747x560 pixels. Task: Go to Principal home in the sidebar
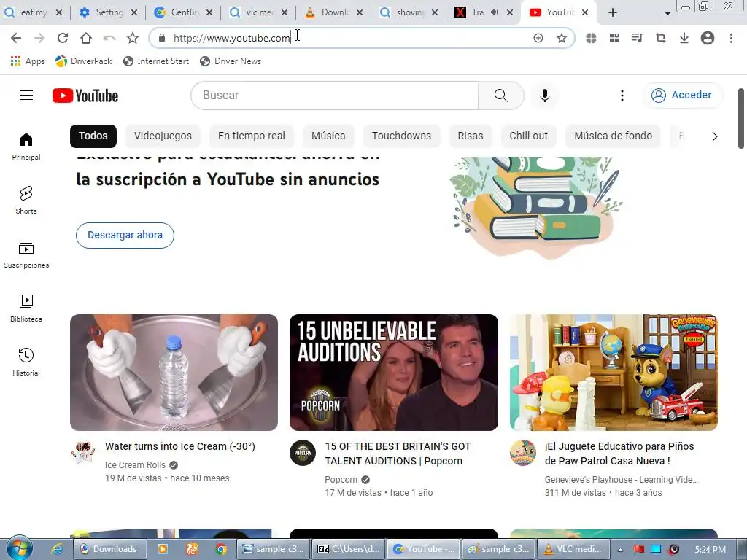tap(26, 146)
